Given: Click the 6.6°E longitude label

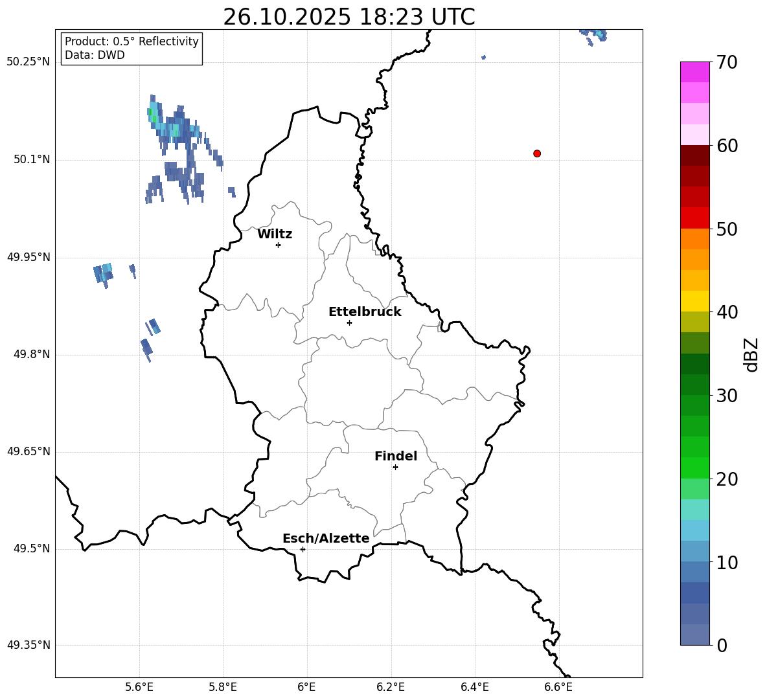Looking at the screenshot, I should point(558,687).
